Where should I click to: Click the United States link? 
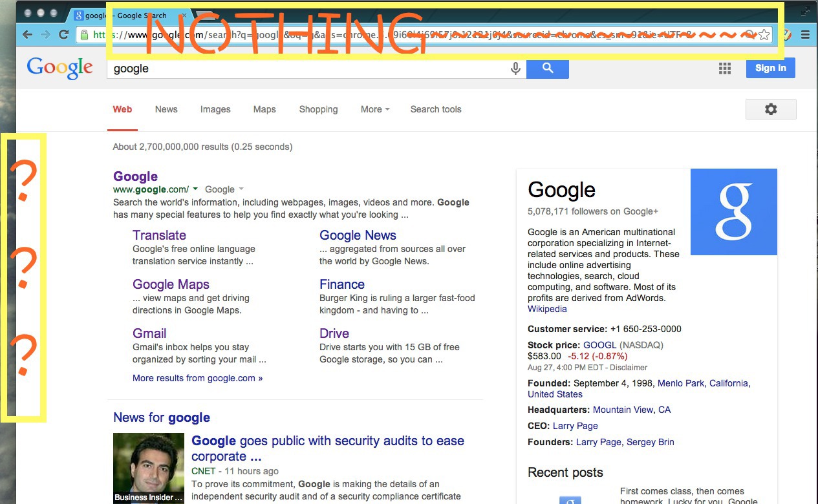[555, 394]
